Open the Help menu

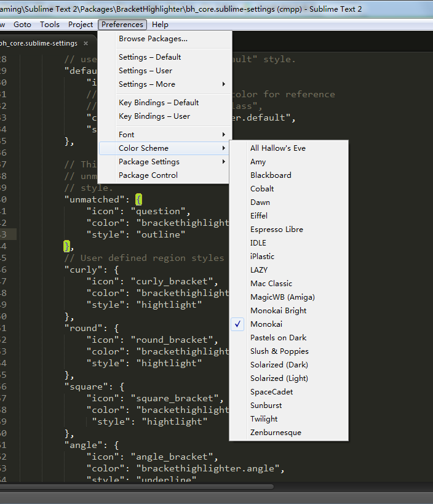160,25
